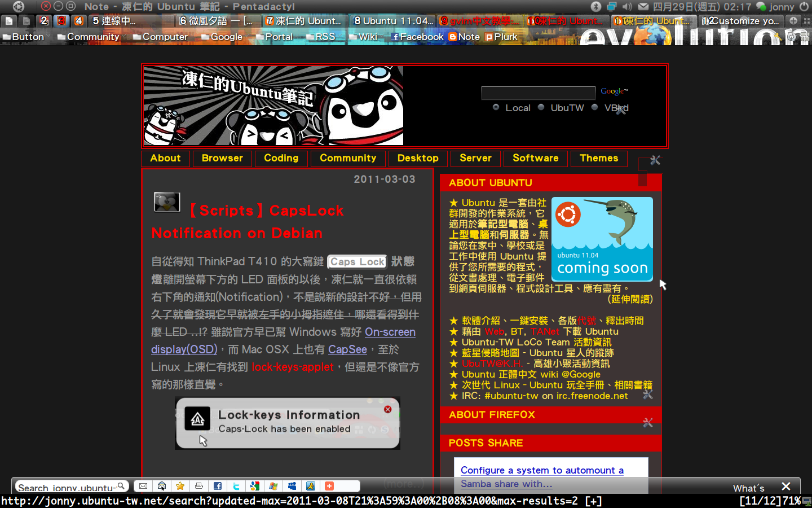The width and height of the screenshot is (812, 508).
Task: Click the Google bookmark share icon
Action: point(255,486)
